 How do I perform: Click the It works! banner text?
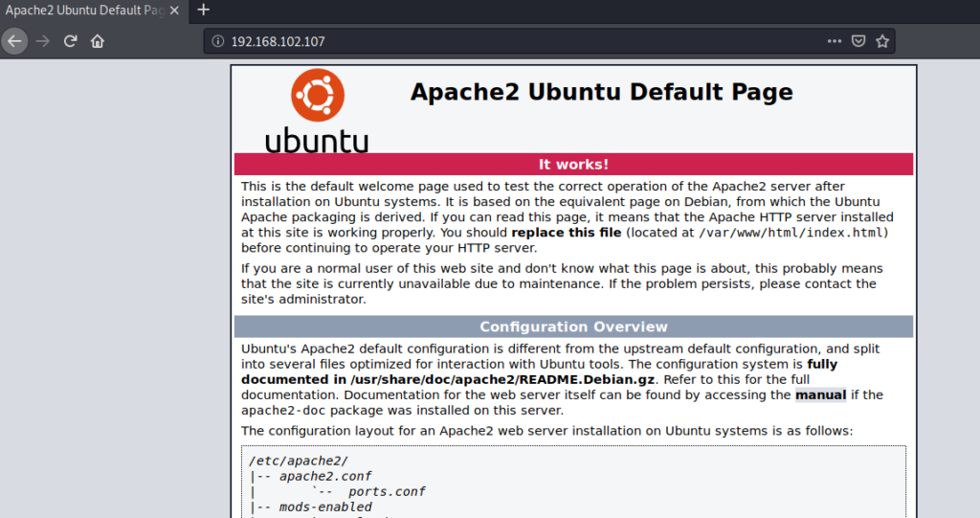point(573,165)
